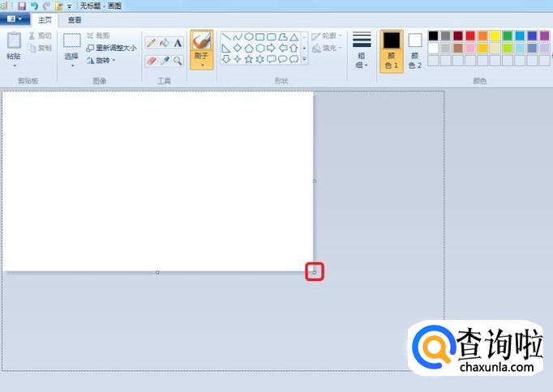
Task: Choose the Pentagon shape
Action: tap(249, 48)
